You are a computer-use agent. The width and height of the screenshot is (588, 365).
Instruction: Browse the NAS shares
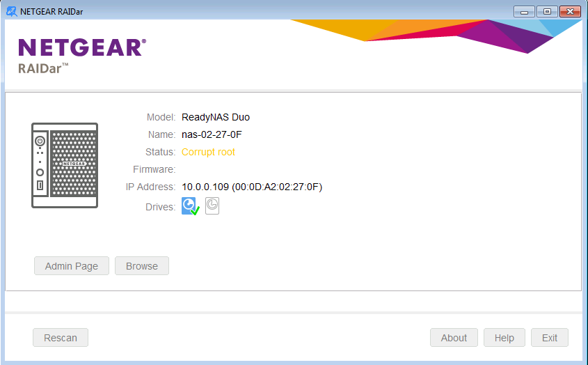point(142,266)
